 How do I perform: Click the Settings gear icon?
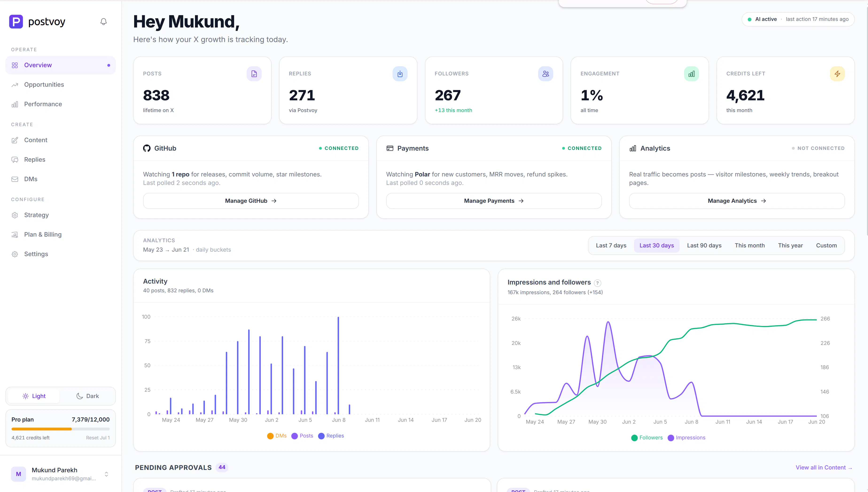tap(15, 254)
